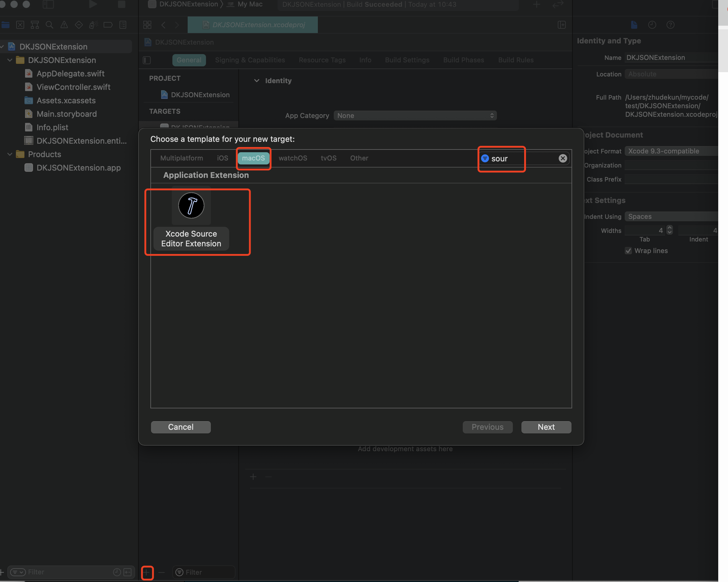
Task: Collapse the Identity section
Action: click(257, 81)
